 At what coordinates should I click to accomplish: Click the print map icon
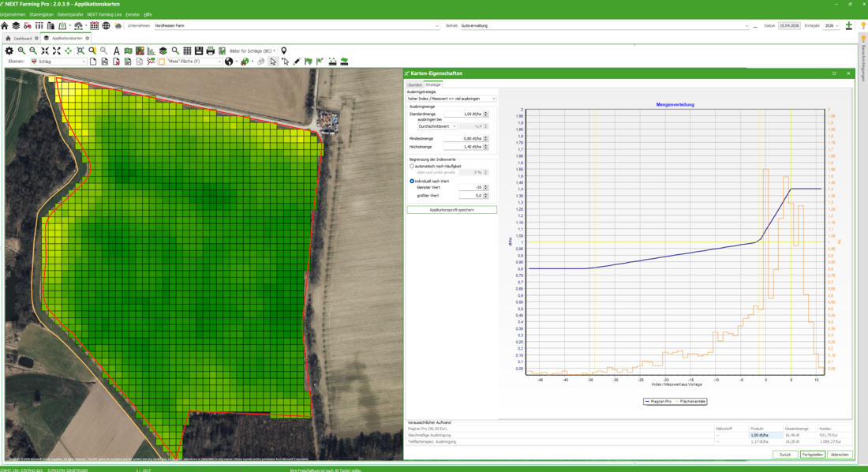[x=211, y=51]
